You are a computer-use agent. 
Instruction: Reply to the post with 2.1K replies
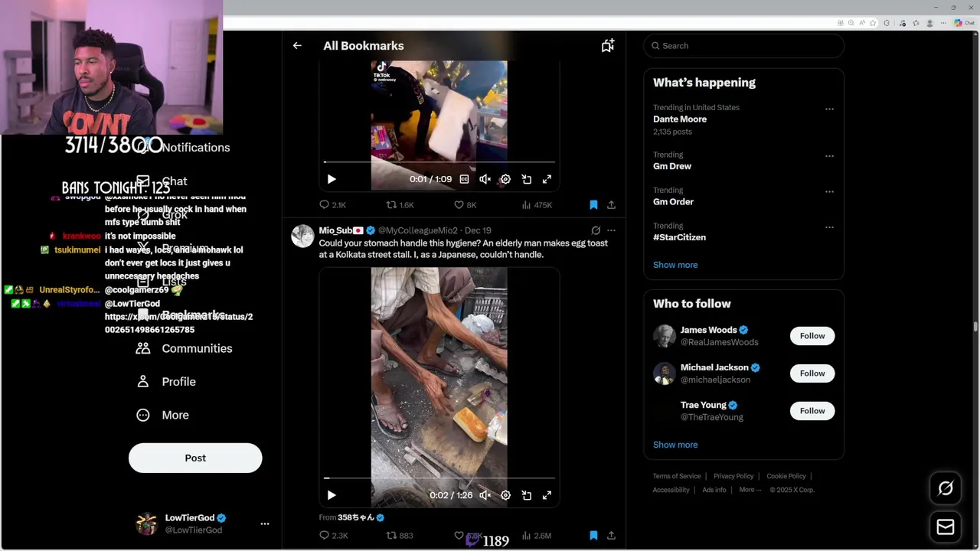[x=333, y=205]
